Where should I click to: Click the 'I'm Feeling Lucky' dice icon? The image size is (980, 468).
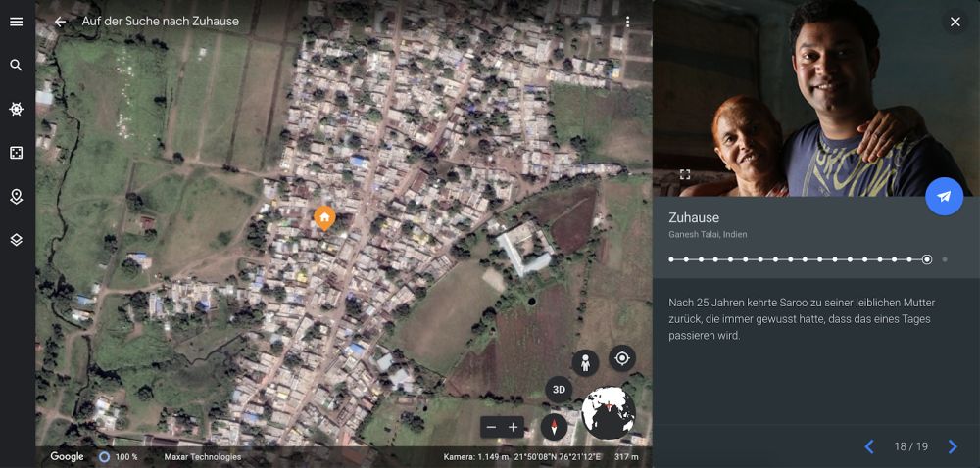coord(17,153)
